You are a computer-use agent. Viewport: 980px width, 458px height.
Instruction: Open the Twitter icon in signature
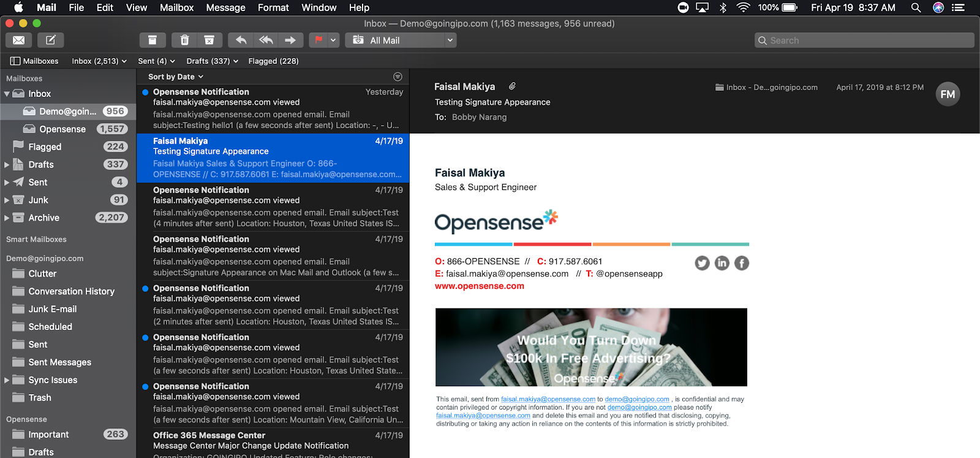coord(703,263)
